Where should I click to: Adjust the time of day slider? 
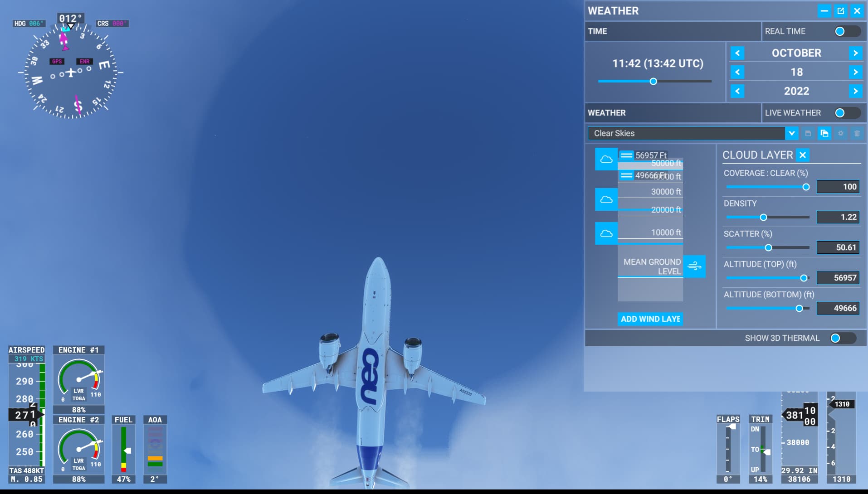[654, 82]
